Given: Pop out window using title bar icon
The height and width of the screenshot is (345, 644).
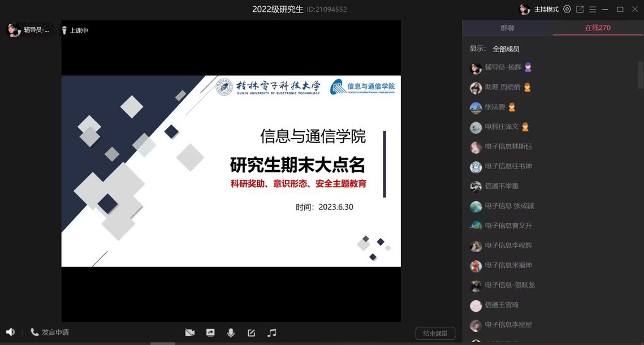Looking at the screenshot, I should click(580, 9).
